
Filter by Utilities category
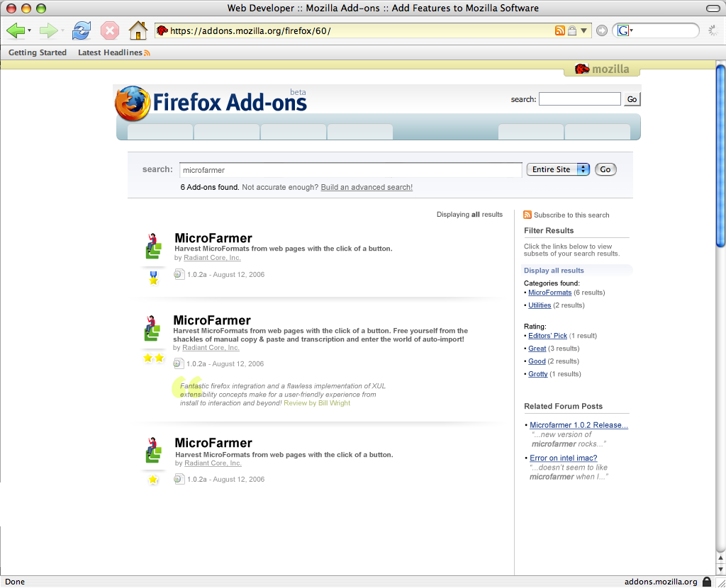tap(540, 305)
